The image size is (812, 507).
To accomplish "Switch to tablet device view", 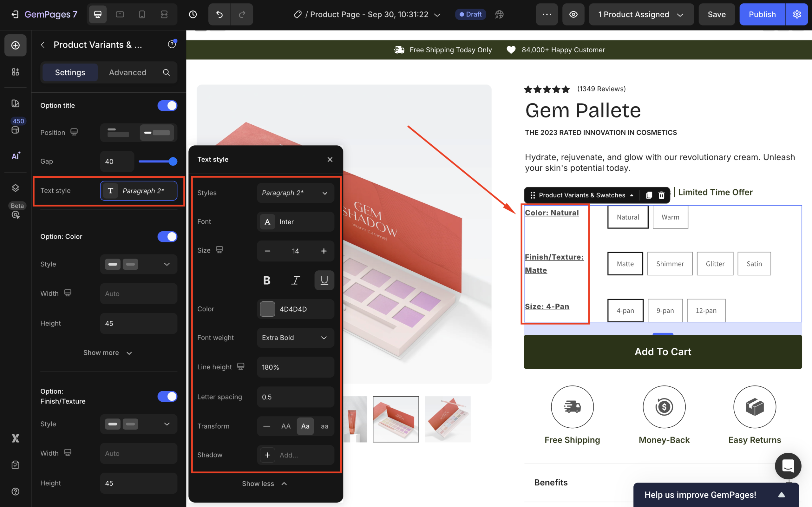I will [x=120, y=14].
